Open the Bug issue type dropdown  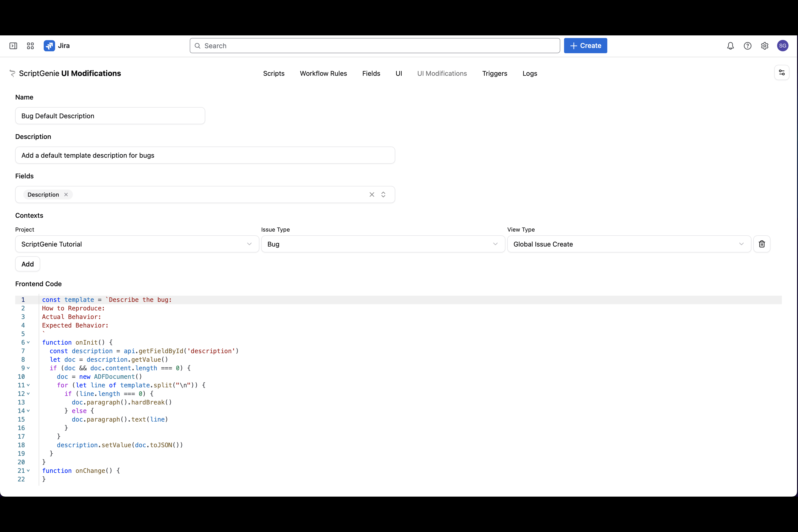pos(383,244)
